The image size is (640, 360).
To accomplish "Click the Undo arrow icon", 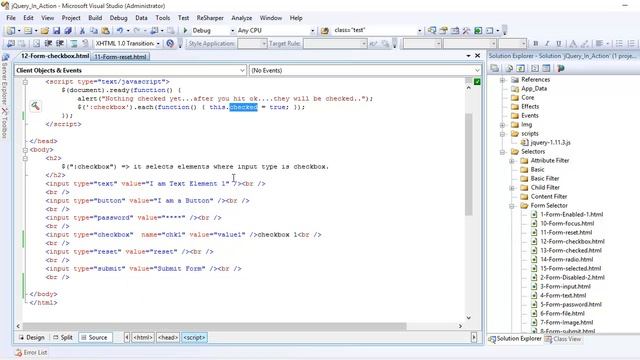I will pos(120,31).
